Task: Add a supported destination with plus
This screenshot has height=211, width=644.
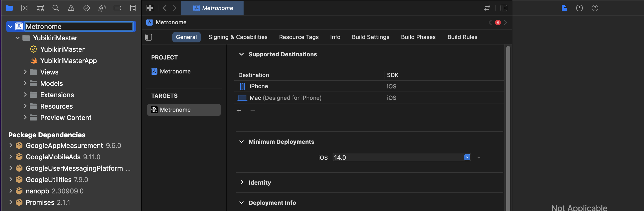Action: pyautogui.click(x=239, y=111)
